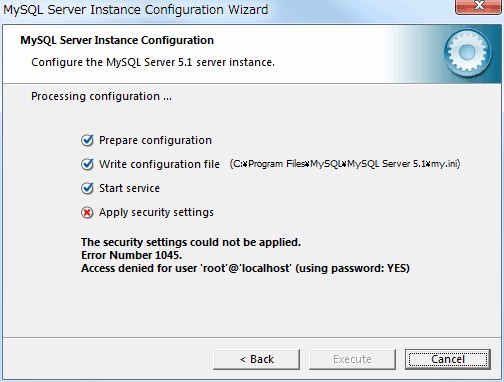Screen dimensions: 504x382
Task: Go back with the < Back button
Action: (256, 359)
